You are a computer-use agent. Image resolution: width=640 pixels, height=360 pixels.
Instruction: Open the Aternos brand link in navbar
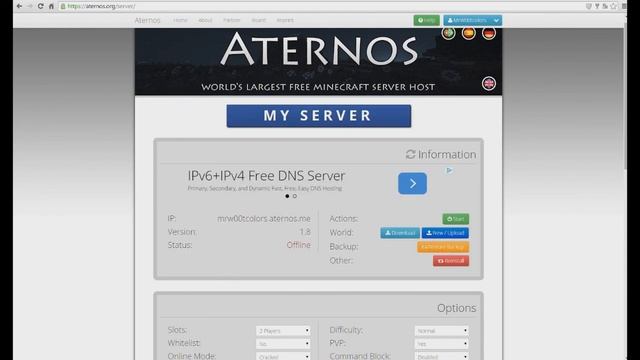click(x=147, y=20)
